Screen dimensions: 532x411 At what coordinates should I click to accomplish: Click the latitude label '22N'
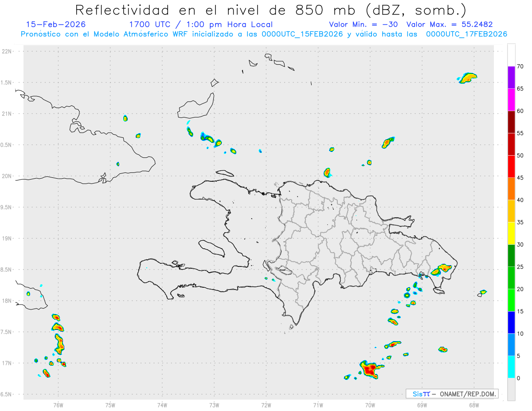(x=8, y=51)
